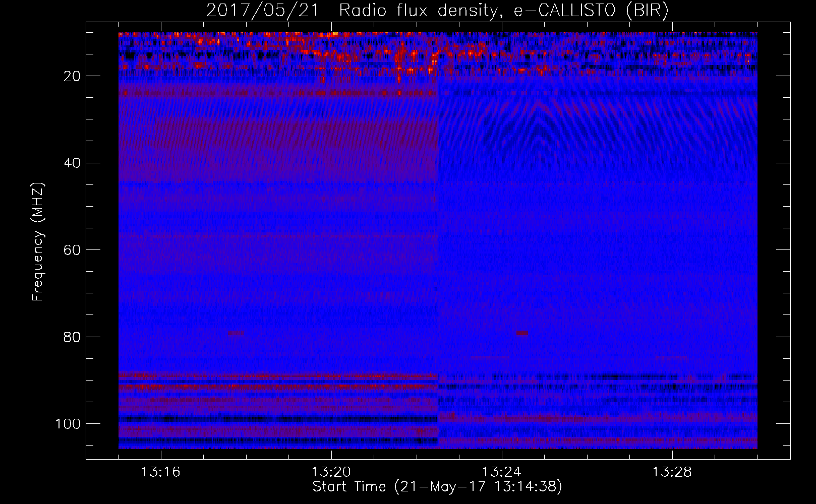Viewport: 816px width, 504px height.
Task: Click the "20" frequency tick label
Action: pos(73,76)
